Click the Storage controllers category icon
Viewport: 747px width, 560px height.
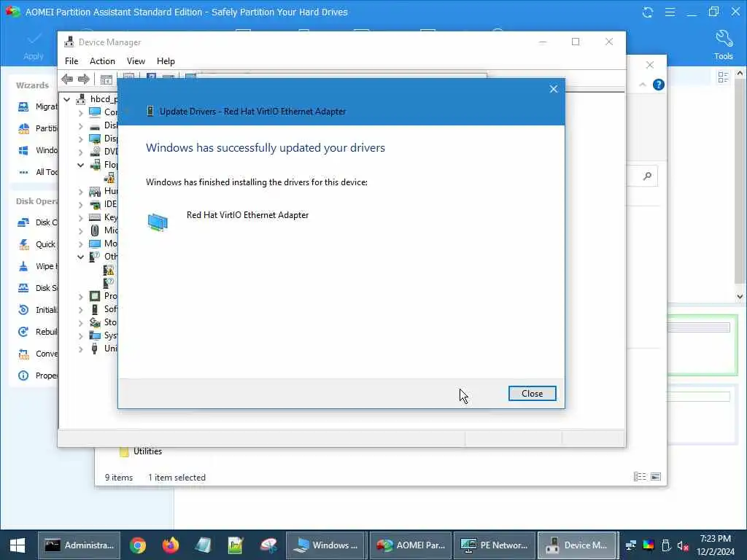coord(96,322)
